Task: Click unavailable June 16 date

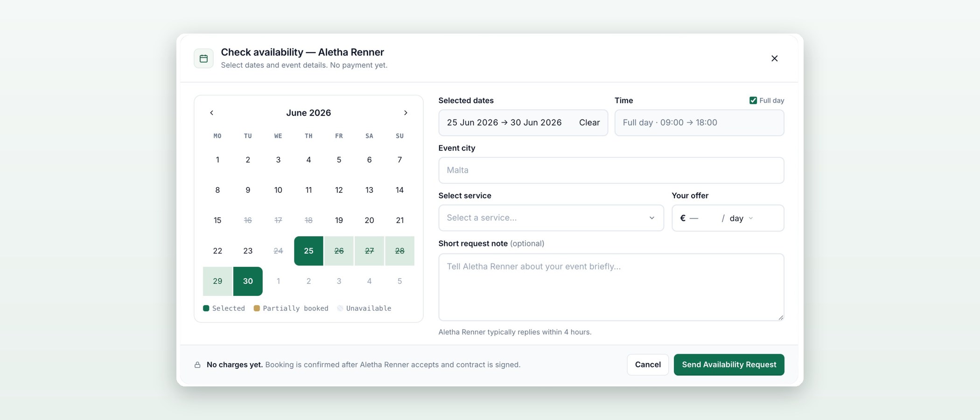Action: pos(248,220)
